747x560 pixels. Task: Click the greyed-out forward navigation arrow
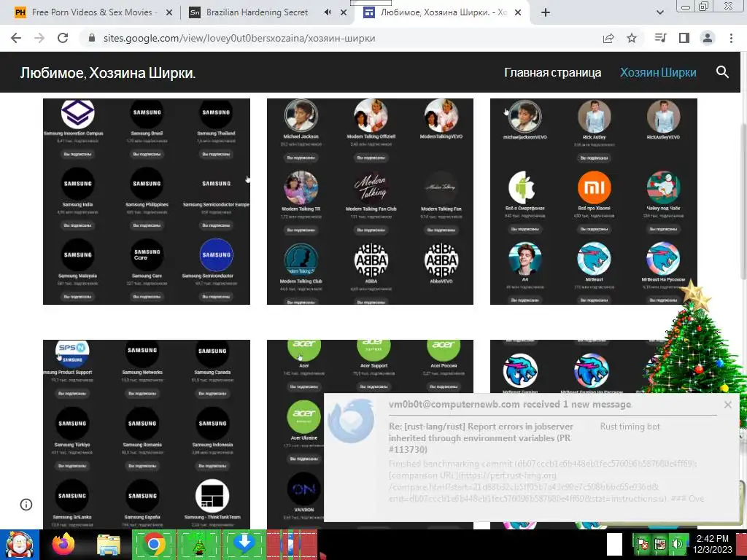point(39,38)
